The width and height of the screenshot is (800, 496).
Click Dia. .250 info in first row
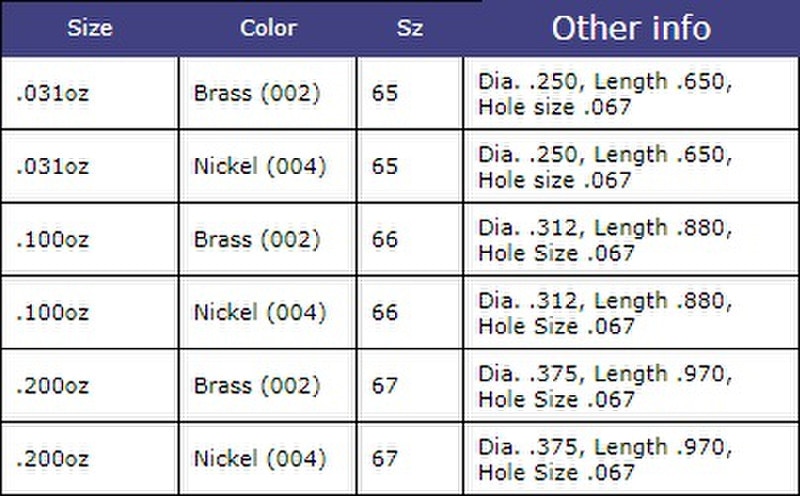[x=631, y=93]
